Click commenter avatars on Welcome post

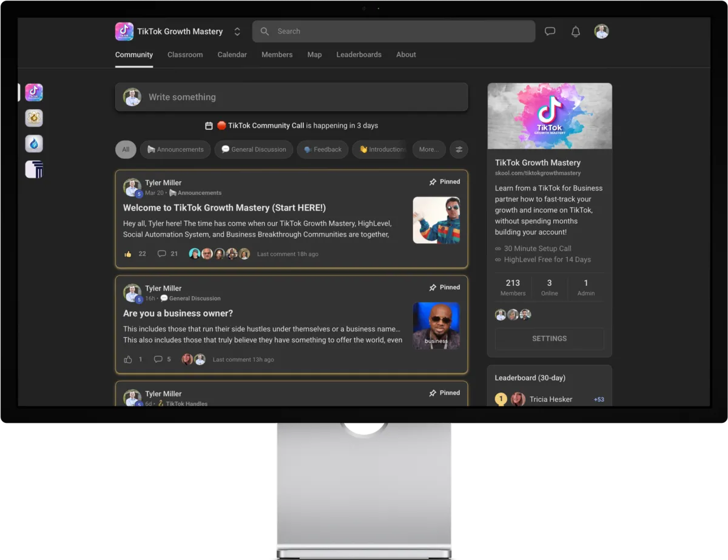[219, 254]
